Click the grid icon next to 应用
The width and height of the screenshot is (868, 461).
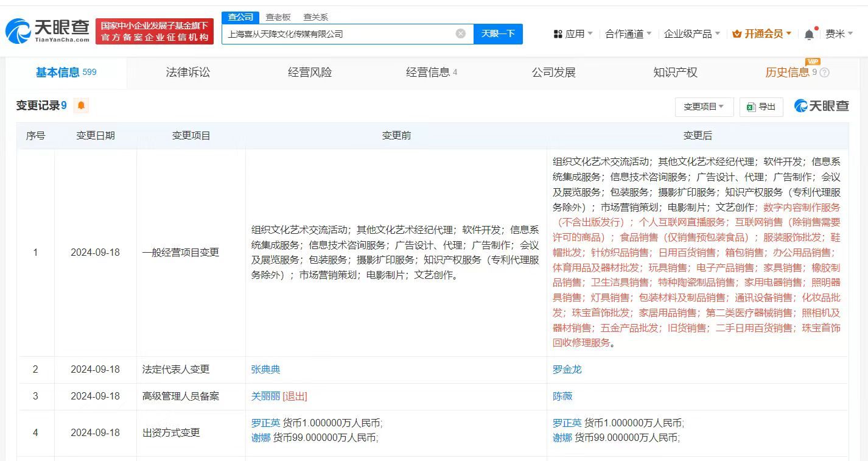(558, 33)
